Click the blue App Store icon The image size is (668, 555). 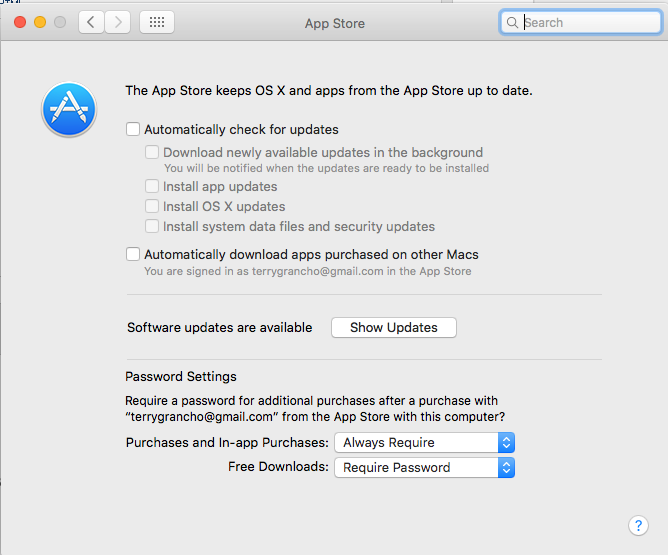point(69,109)
